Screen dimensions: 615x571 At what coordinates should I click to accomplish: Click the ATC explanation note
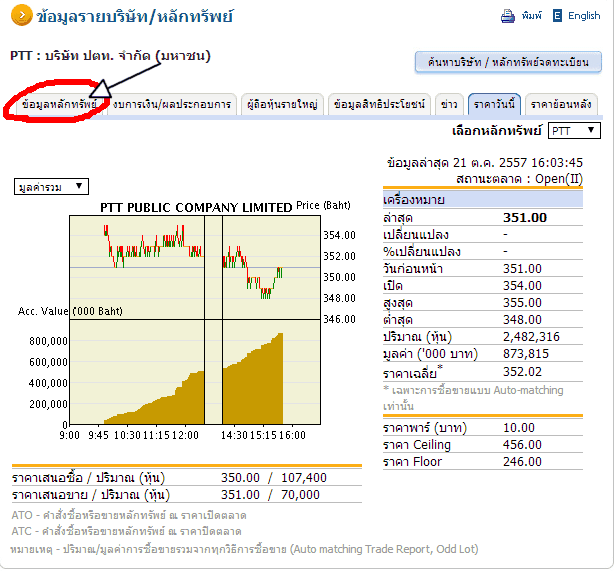pyautogui.click(x=126, y=531)
